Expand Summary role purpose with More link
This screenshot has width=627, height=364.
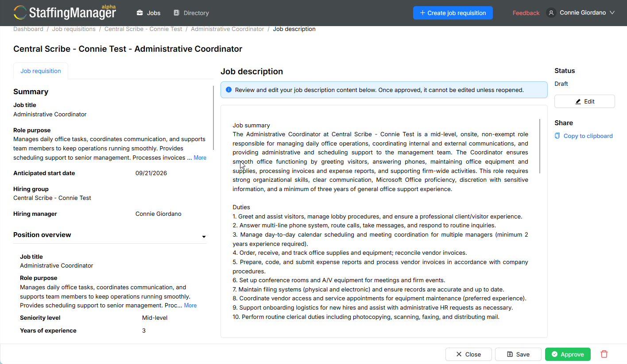pos(200,157)
